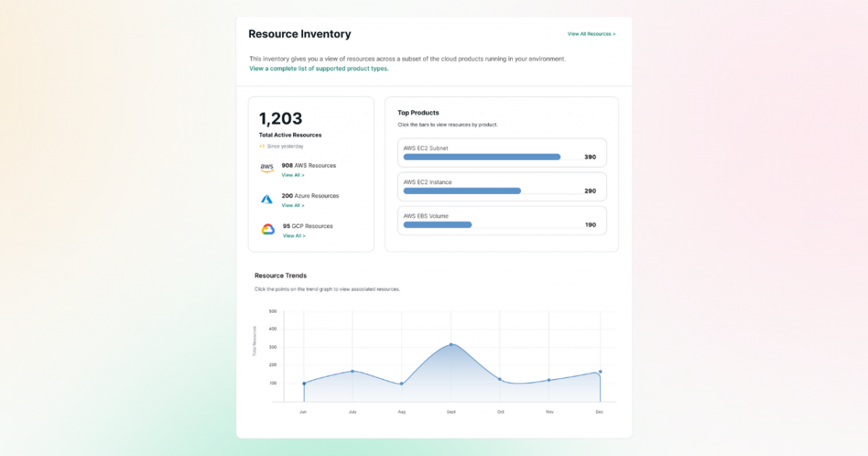Click the AWS EC2 Subnet progress bar
The image size is (868, 456).
481,156
